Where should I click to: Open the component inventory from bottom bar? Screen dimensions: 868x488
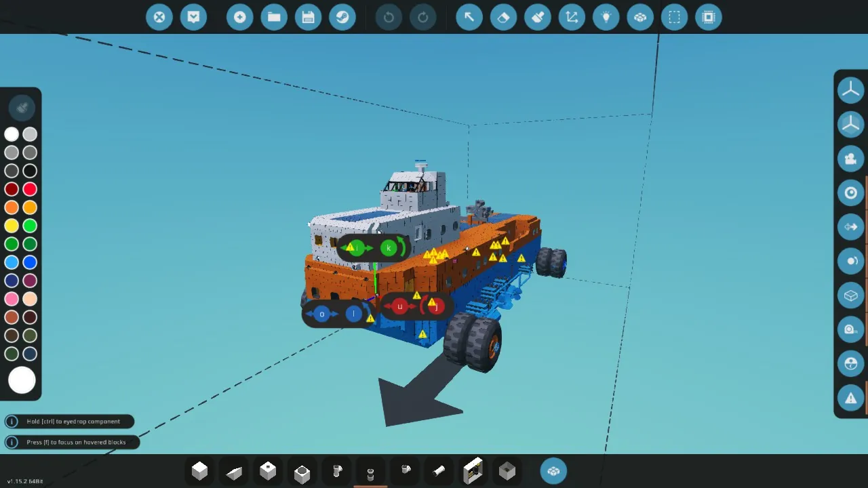click(x=553, y=471)
